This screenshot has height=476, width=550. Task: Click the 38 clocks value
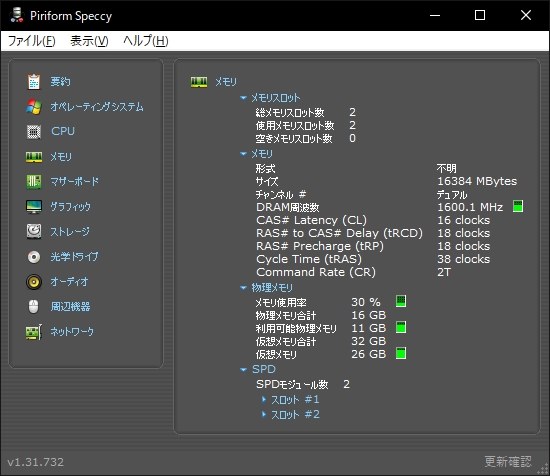[463, 259]
